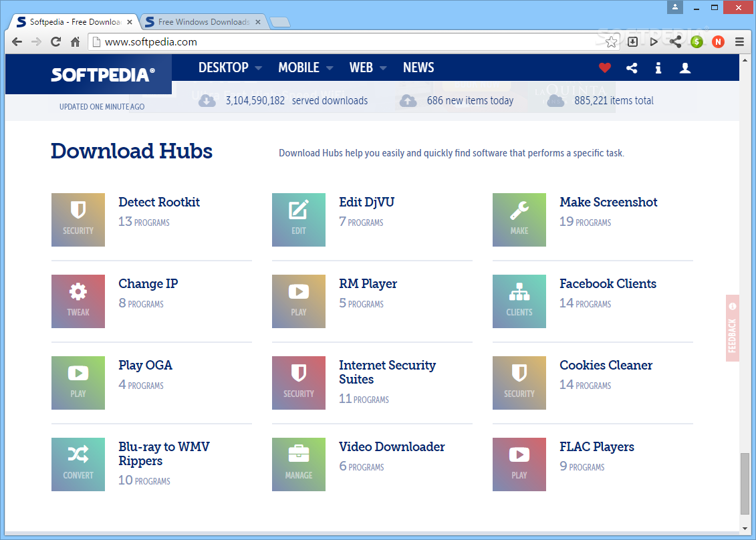Click the Chrome profile avatar button
Screen dimensions: 756x540
675,7
